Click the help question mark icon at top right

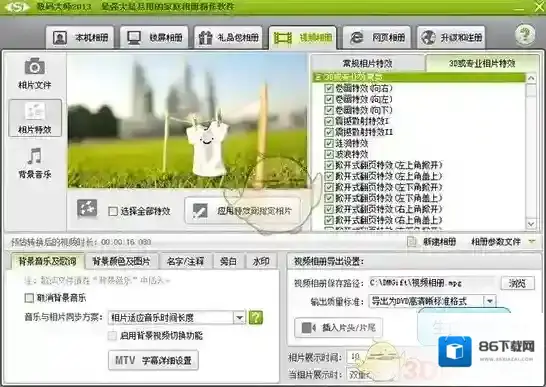click(525, 35)
